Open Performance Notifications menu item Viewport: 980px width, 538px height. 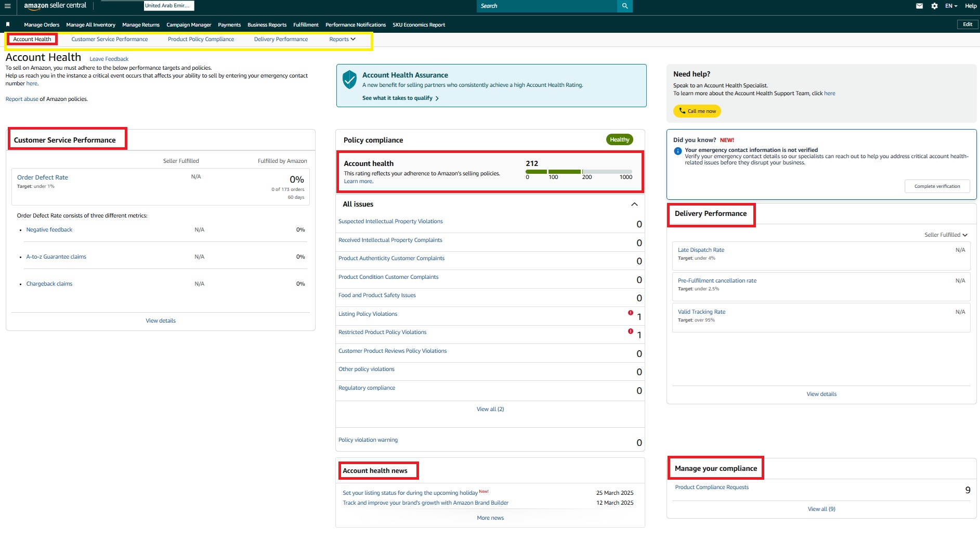coord(356,24)
